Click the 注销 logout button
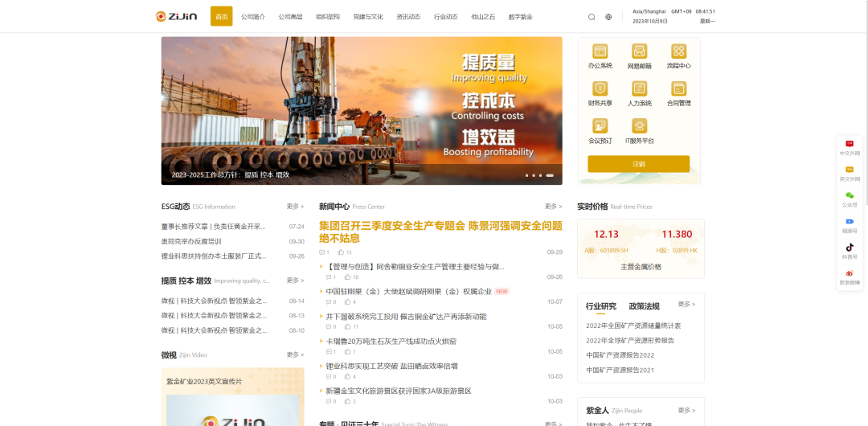The height and width of the screenshot is (426, 868). 638,164
